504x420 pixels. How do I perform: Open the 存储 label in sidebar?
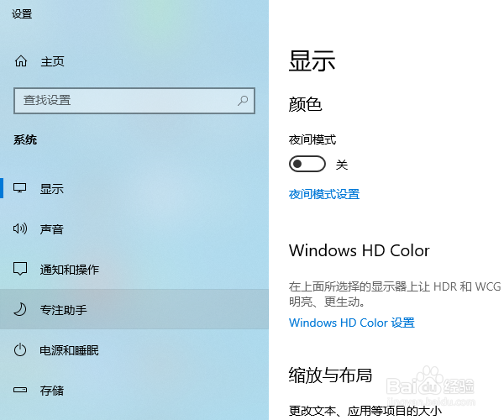[52, 391]
